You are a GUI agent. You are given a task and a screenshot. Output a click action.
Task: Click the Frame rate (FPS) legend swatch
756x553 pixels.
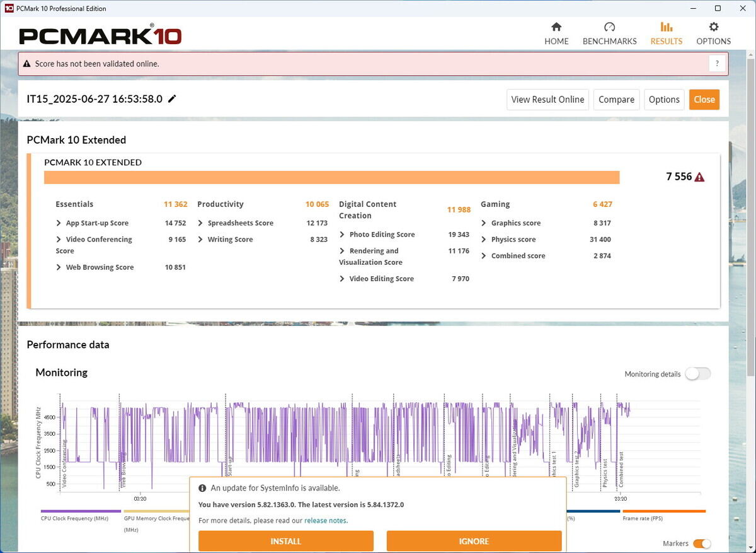pyautogui.click(x=664, y=511)
